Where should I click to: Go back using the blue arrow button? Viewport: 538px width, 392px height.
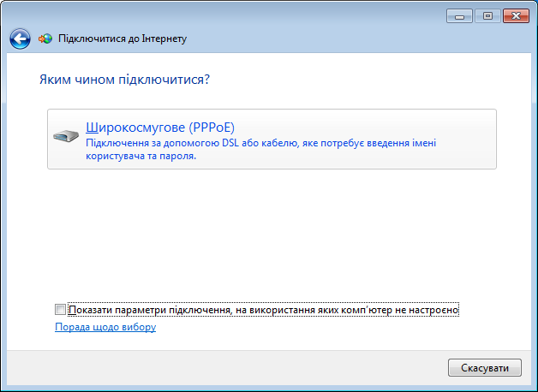coord(20,39)
